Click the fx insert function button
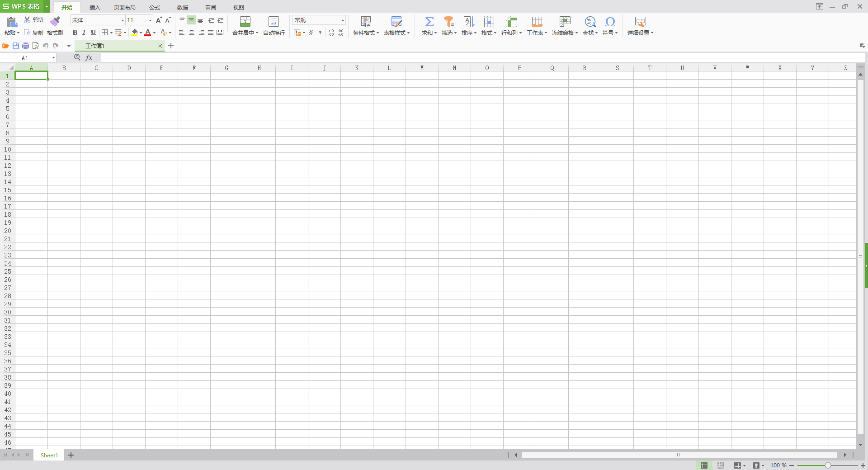This screenshot has height=470, width=868. pyautogui.click(x=89, y=57)
